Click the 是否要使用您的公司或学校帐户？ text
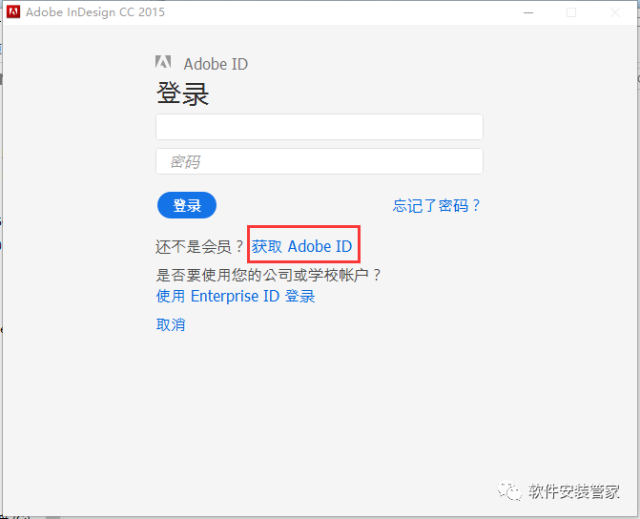 pos(269,274)
